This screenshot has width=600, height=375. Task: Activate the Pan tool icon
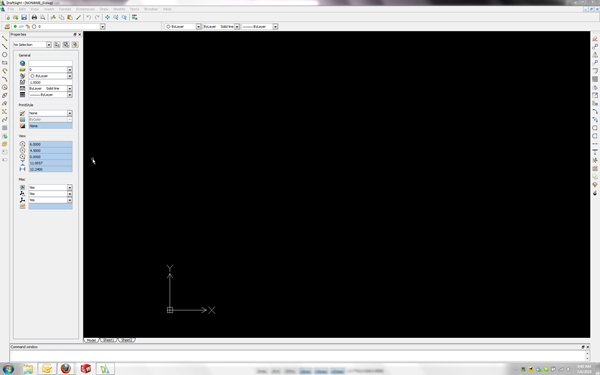[108, 17]
